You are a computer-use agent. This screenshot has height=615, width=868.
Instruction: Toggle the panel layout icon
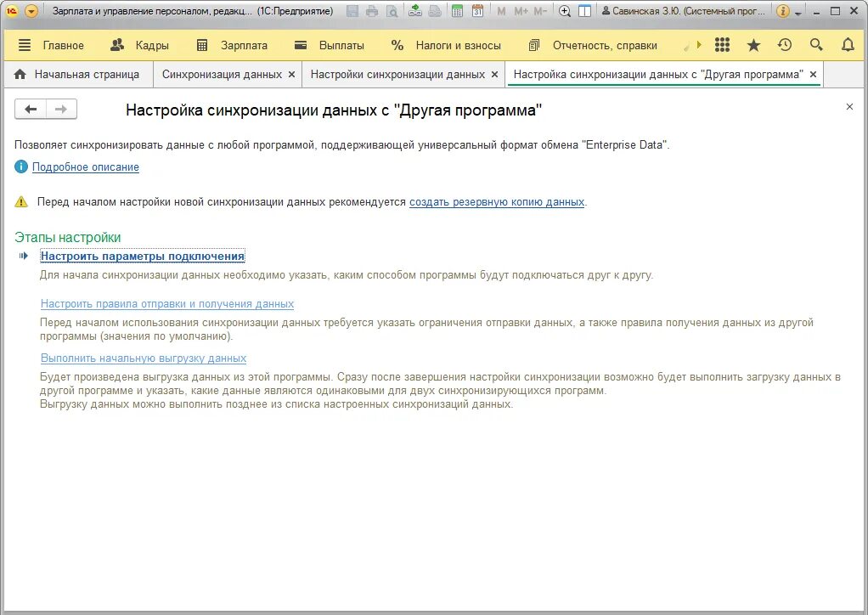click(x=584, y=11)
